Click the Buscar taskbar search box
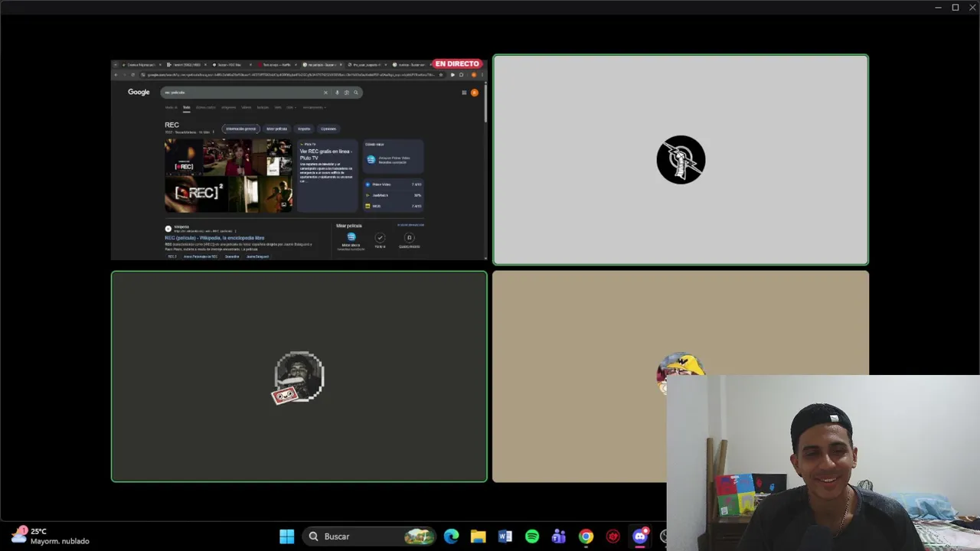The height and width of the screenshot is (551, 980). (371, 536)
